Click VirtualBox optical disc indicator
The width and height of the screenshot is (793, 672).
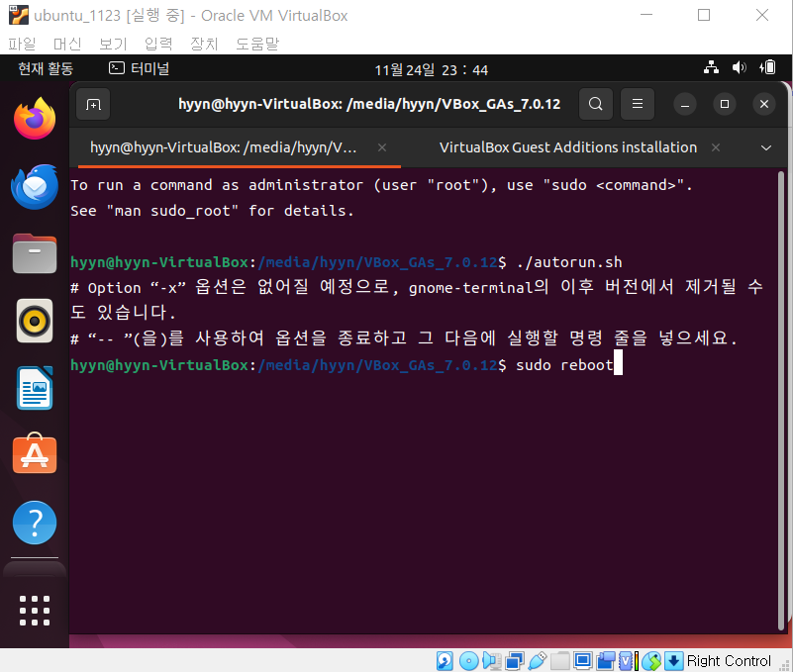tap(468, 661)
